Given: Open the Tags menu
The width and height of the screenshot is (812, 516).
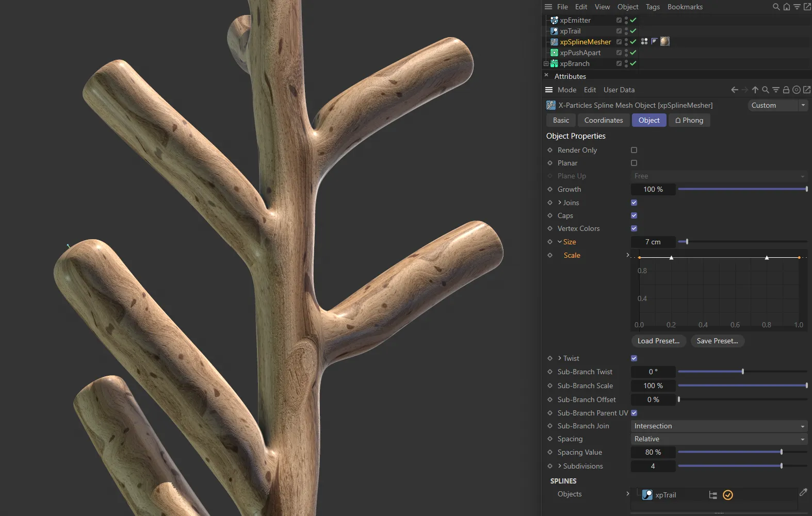Looking at the screenshot, I should click(x=653, y=7).
